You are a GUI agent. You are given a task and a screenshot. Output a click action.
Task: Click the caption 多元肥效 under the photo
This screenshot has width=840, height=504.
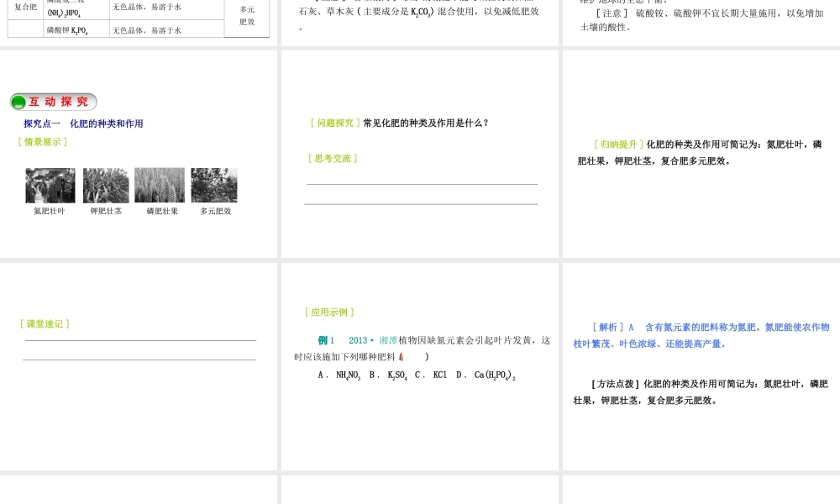[216, 211]
